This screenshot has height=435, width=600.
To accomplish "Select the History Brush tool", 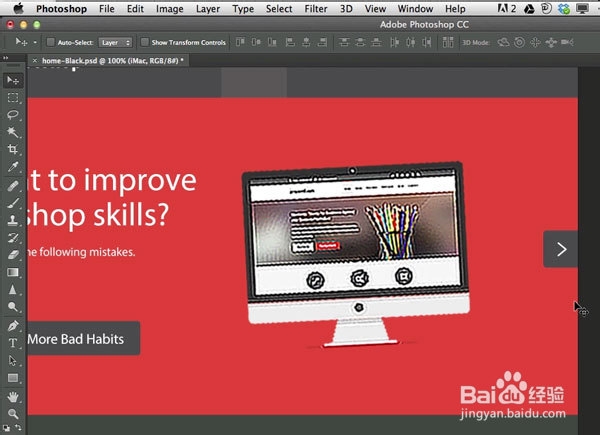I will [13, 238].
